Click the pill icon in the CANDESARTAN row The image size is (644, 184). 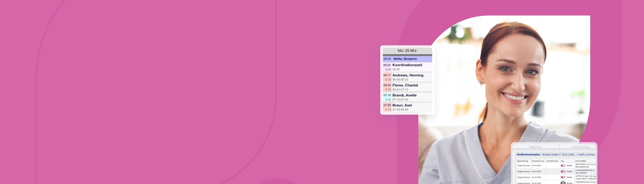point(563,171)
